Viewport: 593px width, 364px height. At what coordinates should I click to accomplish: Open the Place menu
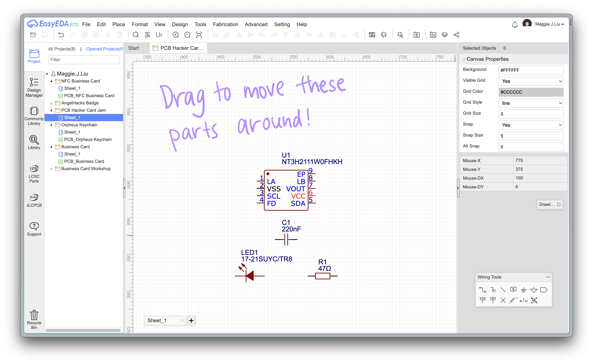point(118,24)
